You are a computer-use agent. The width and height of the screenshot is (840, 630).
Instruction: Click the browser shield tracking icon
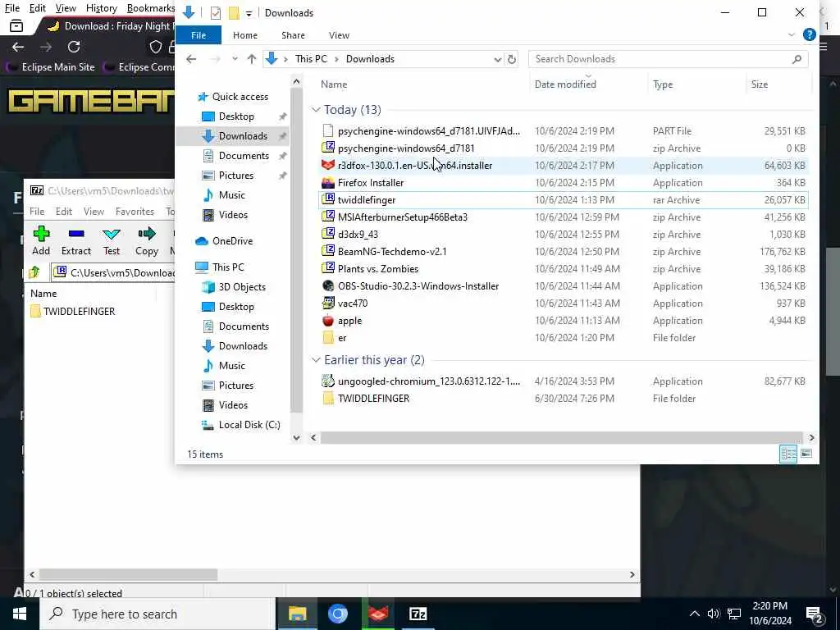(x=155, y=47)
